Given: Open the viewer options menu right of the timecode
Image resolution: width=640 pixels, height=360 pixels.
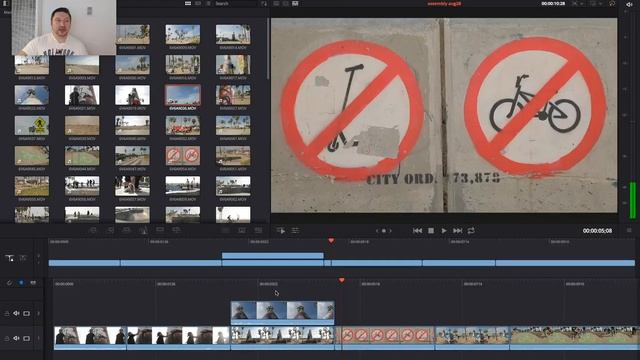Looking at the screenshot, I should pos(629,231).
